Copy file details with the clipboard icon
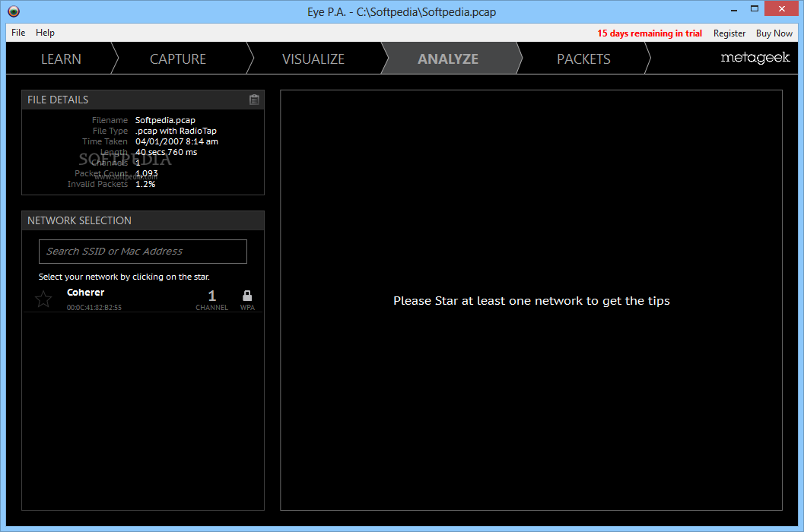This screenshot has height=532, width=804. (254, 100)
